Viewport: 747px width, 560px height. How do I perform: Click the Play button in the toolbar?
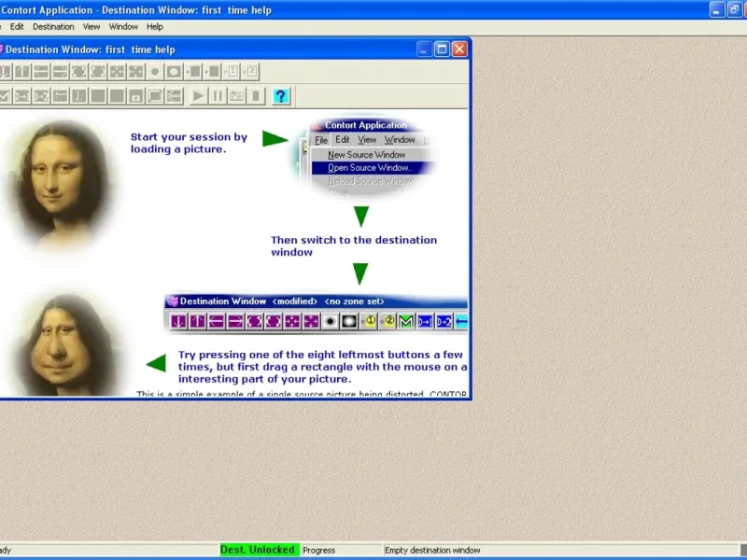[x=198, y=96]
